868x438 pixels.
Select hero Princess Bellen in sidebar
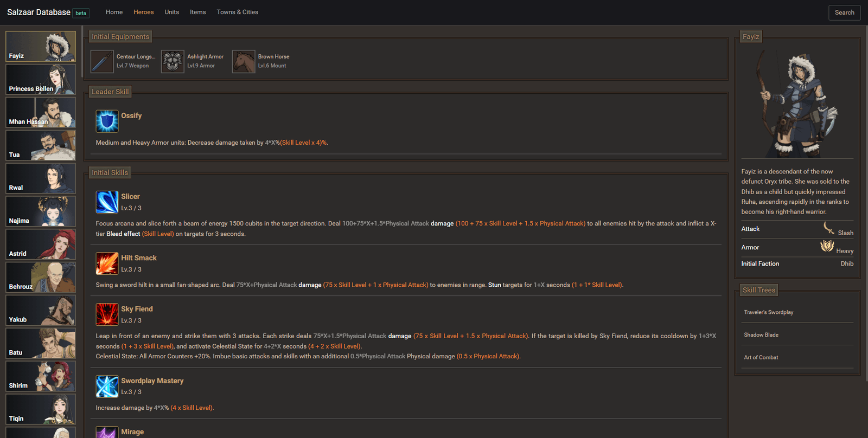click(41, 80)
